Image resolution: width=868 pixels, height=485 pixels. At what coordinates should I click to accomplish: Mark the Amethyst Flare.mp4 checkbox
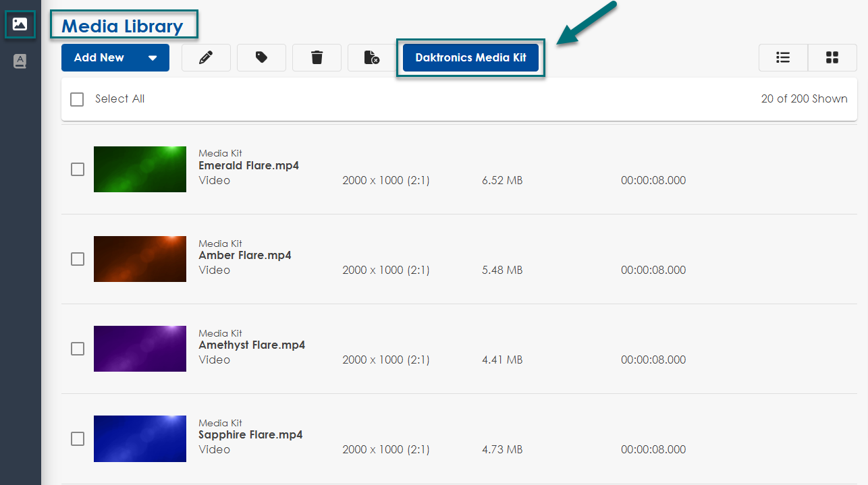(78, 349)
